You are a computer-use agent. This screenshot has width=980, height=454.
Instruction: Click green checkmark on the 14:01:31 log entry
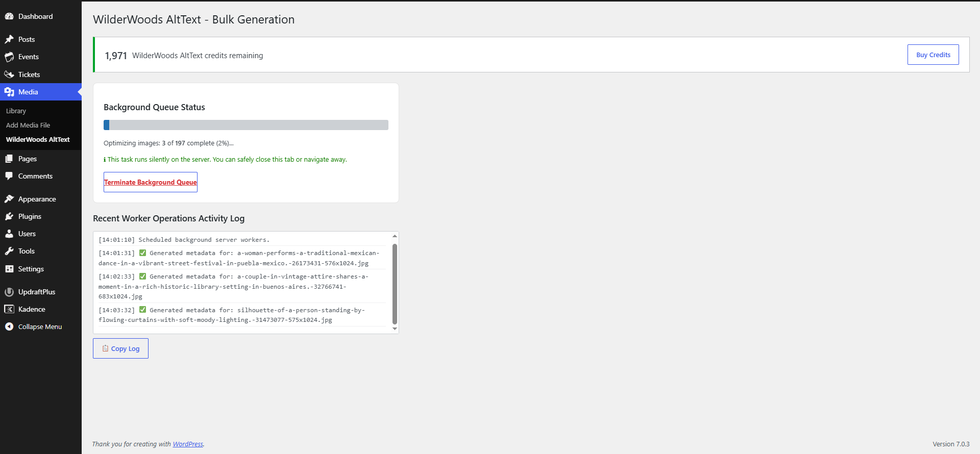pos(143,253)
